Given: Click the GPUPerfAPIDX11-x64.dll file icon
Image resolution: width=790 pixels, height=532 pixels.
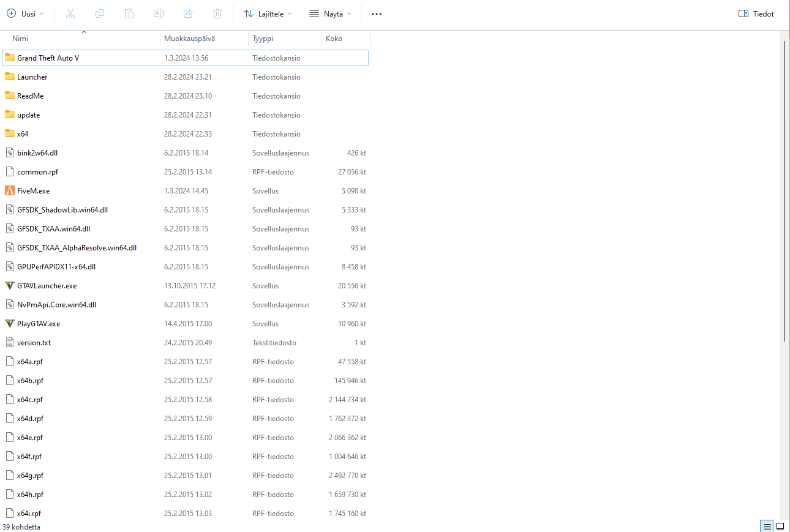Looking at the screenshot, I should point(9,266).
